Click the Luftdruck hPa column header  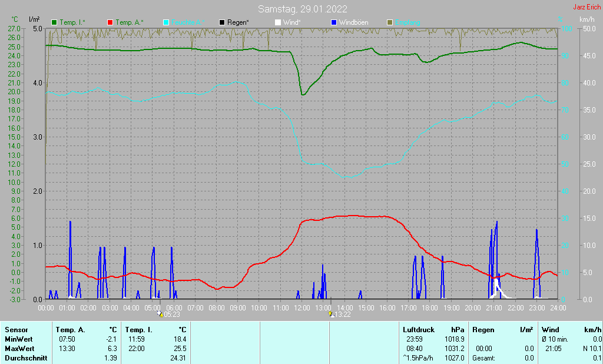pos(433,330)
